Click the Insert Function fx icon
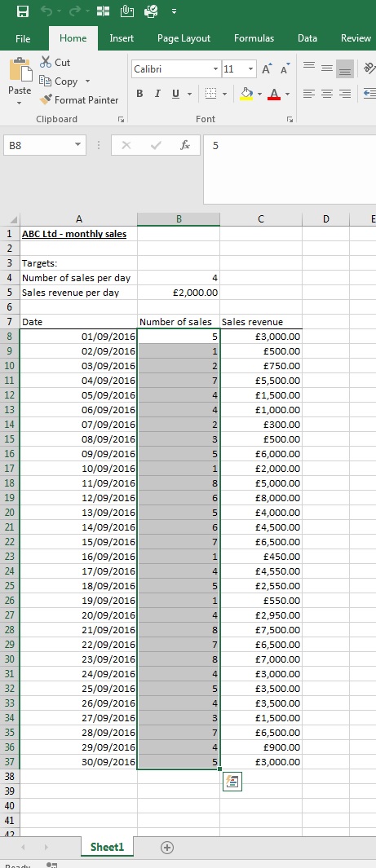Screen dimensions: 376x868 click(x=185, y=145)
